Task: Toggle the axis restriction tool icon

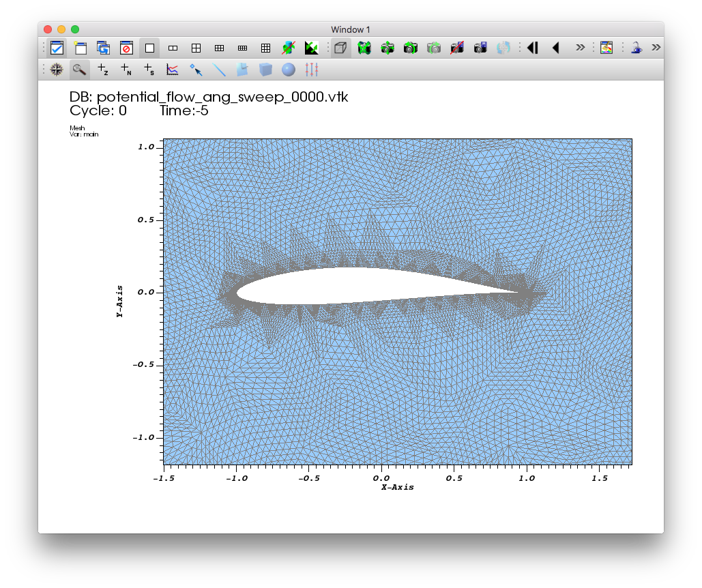Action: [x=312, y=70]
